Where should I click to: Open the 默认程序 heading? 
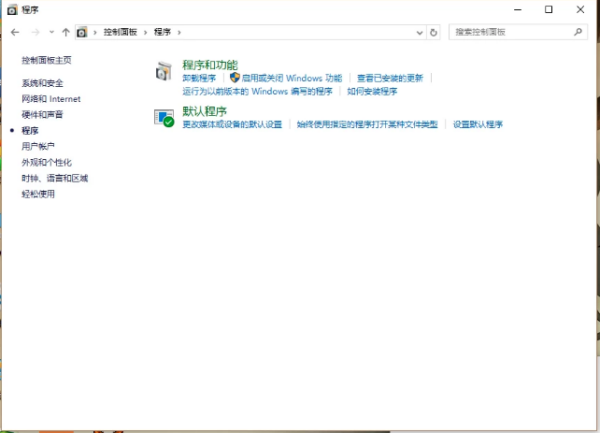pos(205,111)
